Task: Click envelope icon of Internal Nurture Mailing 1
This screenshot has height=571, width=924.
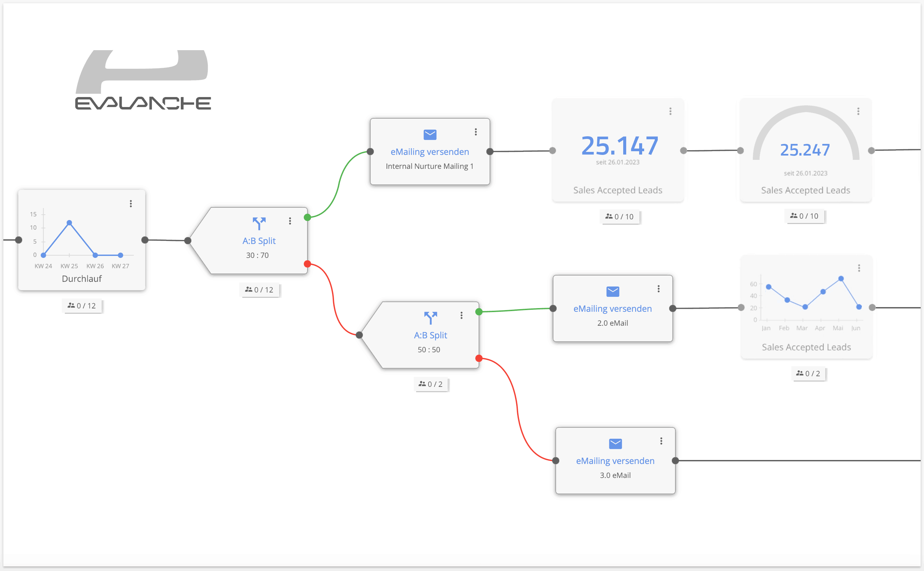Action: (430, 135)
